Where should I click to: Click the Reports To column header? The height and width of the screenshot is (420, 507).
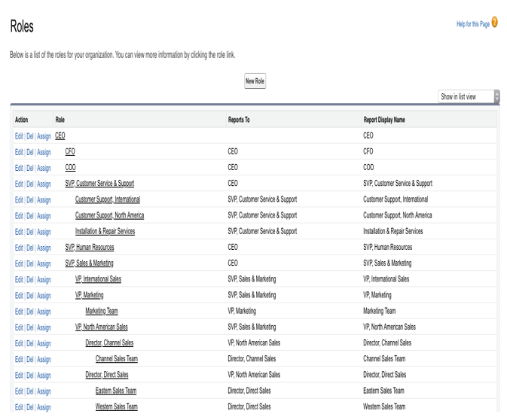click(x=239, y=120)
